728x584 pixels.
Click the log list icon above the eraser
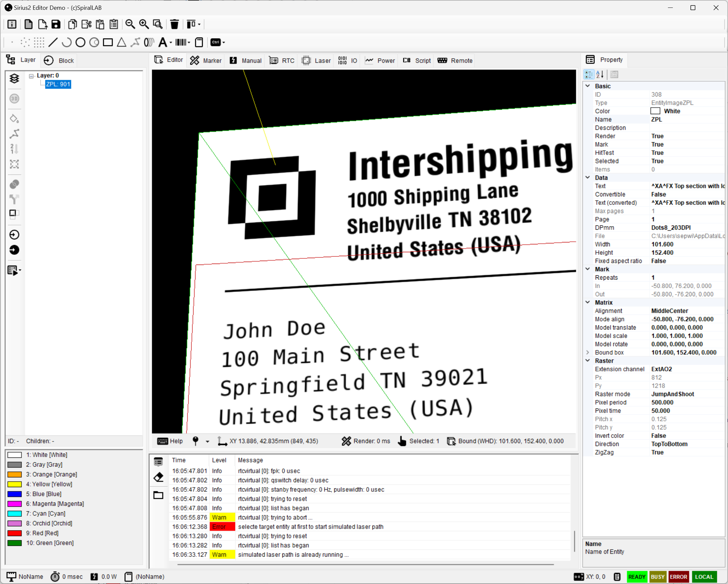[x=158, y=462]
